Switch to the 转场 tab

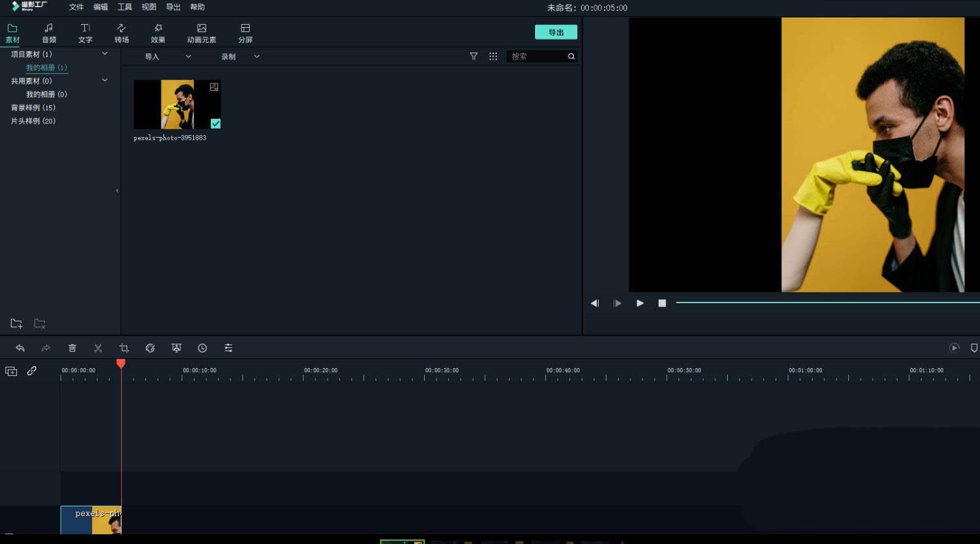(121, 33)
